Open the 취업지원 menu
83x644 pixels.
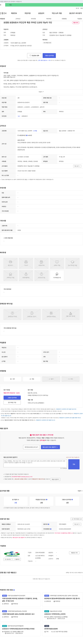pos(28,13)
